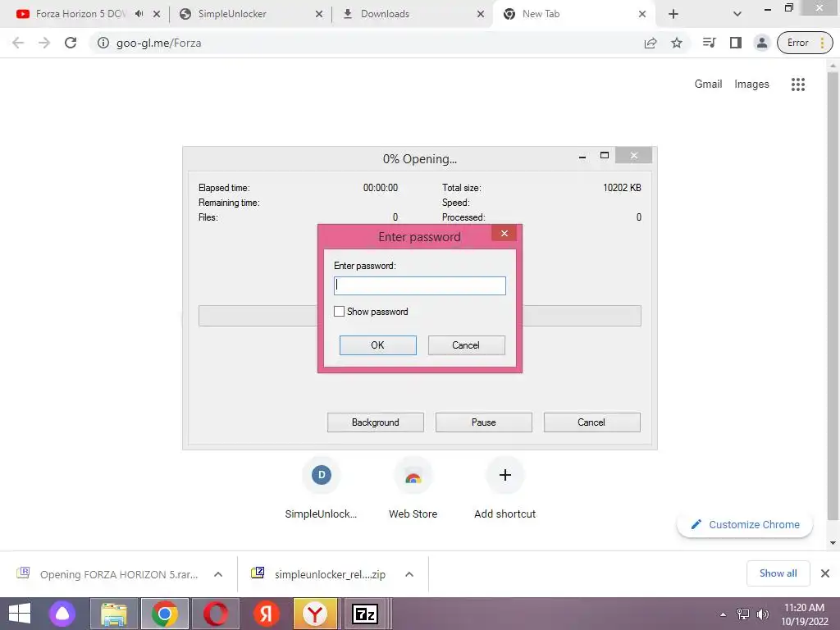Image resolution: width=840 pixels, height=630 pixels.
Task: Tick the Show password checkbox
Action: 339,311
